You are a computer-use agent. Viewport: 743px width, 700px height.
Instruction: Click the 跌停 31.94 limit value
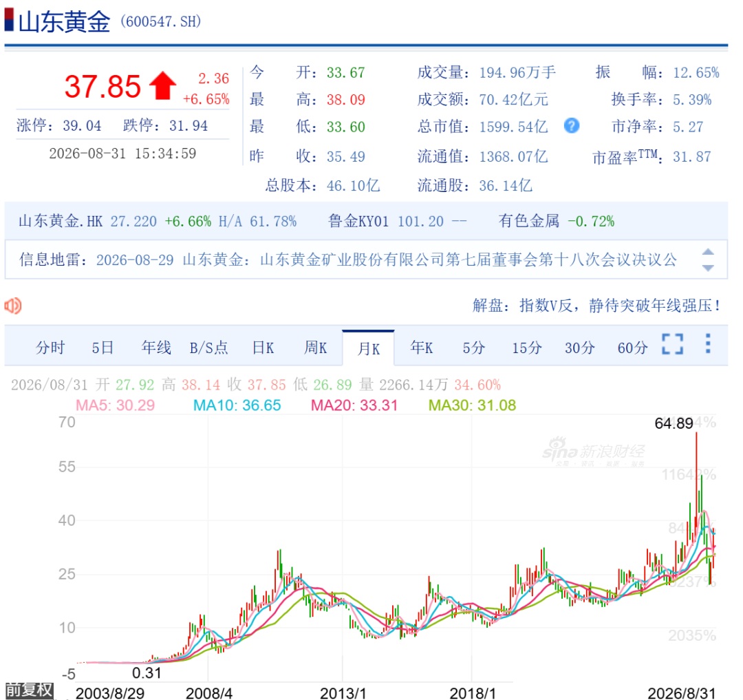(x=188, y=125)
